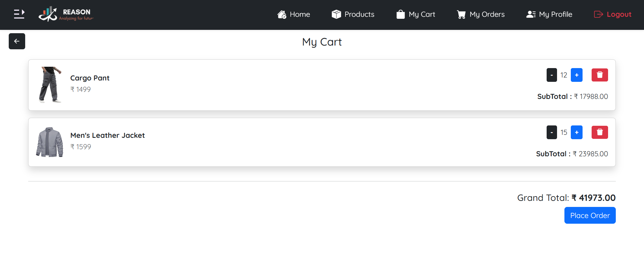Increase Cargo Pant quantity
This screenshot has height=273, width=644.
pos(577,75)
